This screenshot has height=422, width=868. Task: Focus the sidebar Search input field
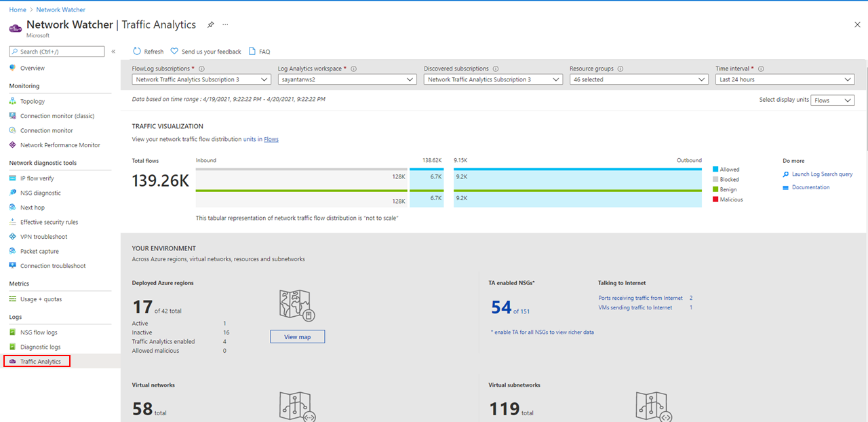(57, 52)
